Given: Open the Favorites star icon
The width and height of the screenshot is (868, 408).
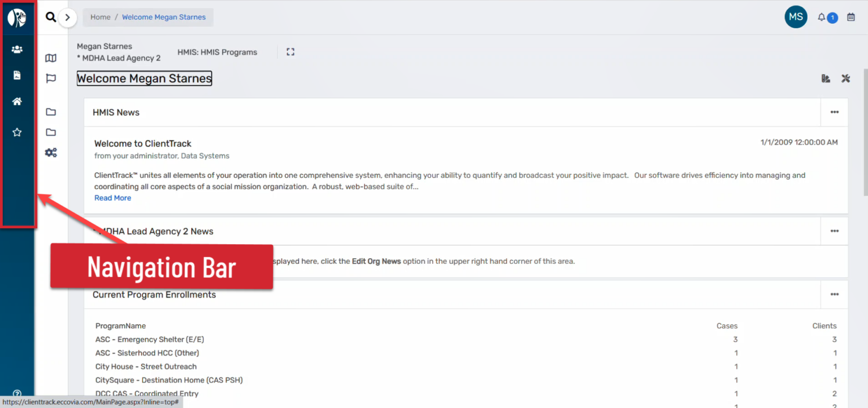Looking at the screenshot, I should (x=16, y=132).
